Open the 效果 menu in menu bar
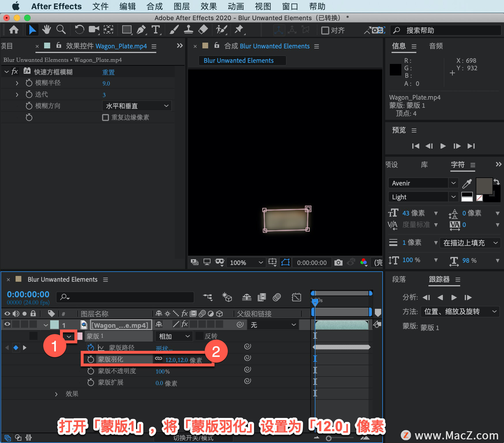 [x=209, y=6]
